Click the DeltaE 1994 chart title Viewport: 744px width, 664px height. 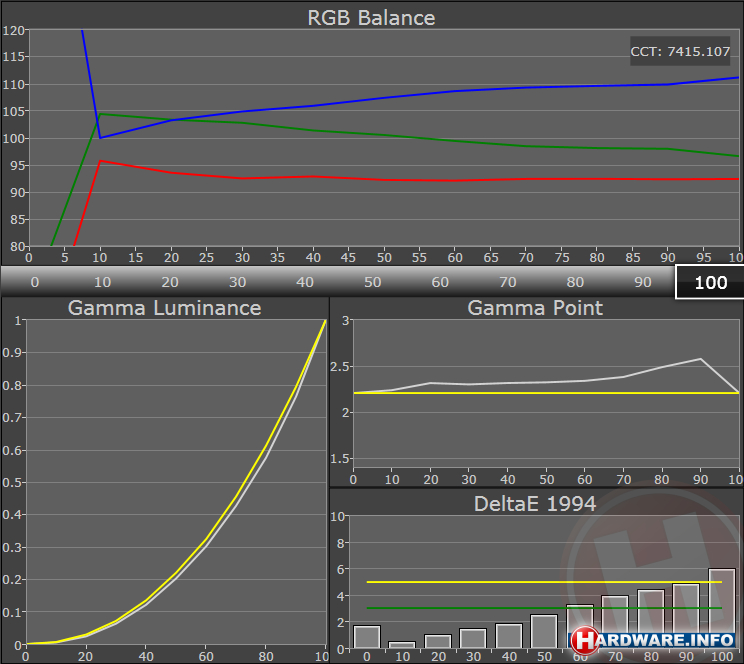535,504
